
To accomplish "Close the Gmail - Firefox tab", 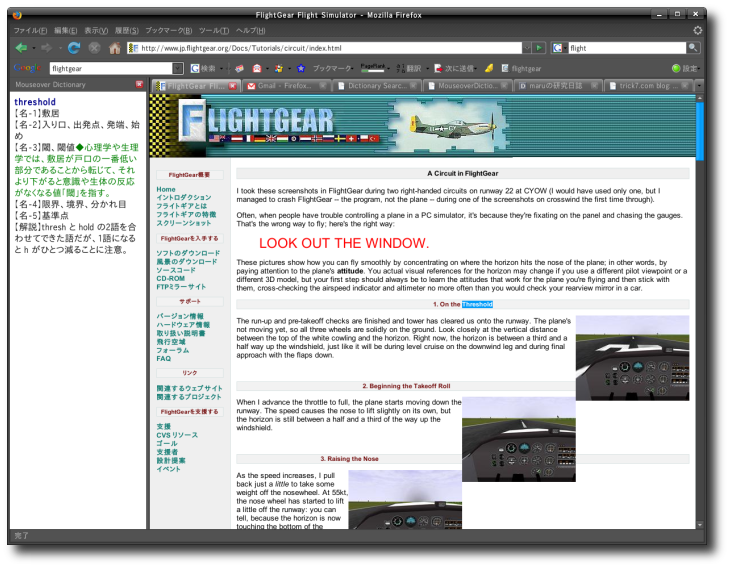I will pyautogui.click(x=323, y=86).
